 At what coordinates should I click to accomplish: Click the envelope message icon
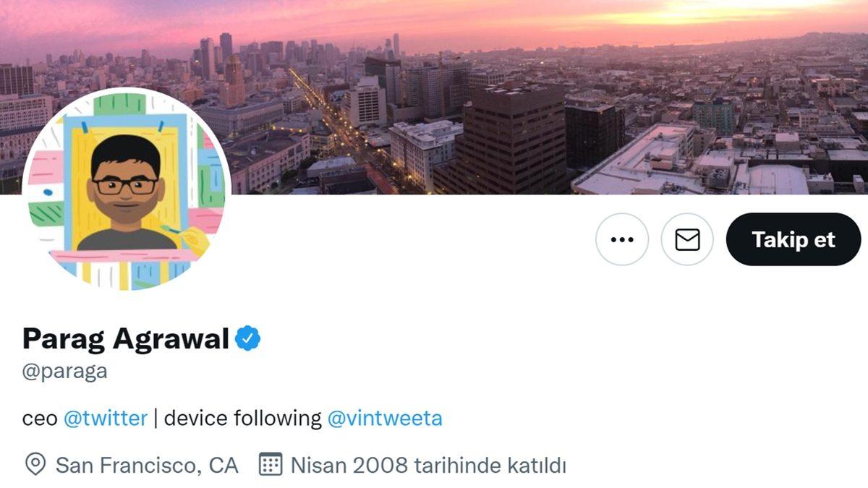pyautogui.click(x=687, y=239)
